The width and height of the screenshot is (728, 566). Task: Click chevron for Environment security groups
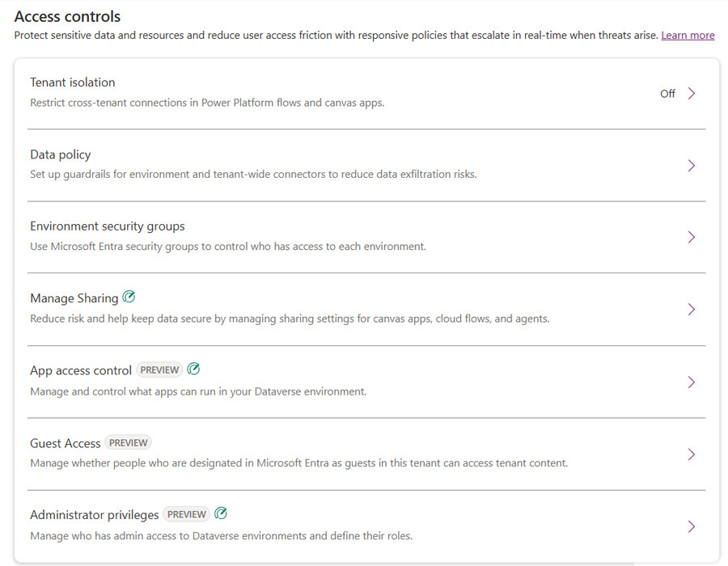click(x=692, y=237)
